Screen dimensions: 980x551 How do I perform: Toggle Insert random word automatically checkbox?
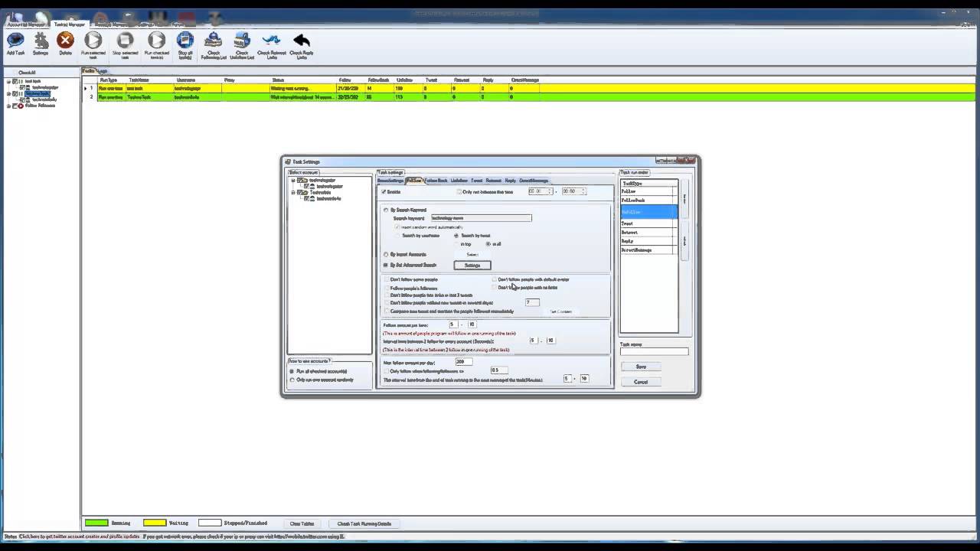397,227
